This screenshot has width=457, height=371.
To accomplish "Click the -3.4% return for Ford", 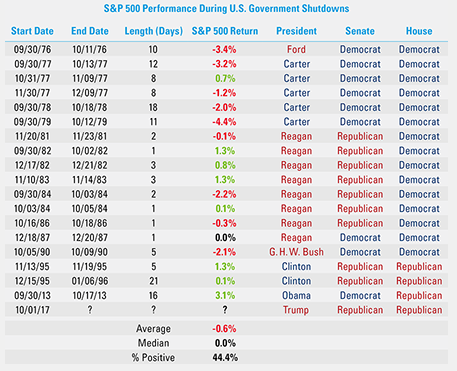I will coord(224,50).
